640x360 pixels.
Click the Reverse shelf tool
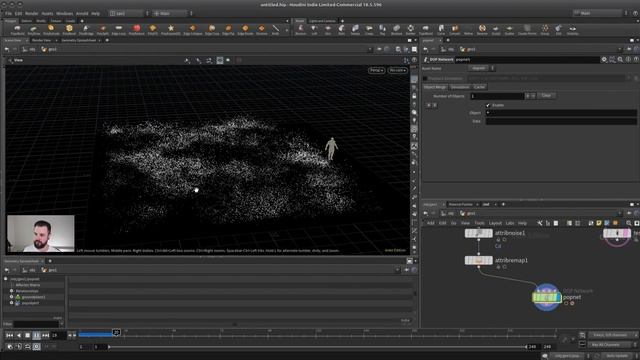[482, 29]
